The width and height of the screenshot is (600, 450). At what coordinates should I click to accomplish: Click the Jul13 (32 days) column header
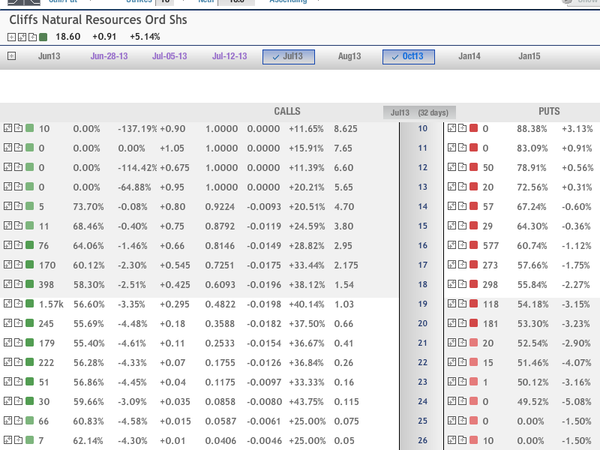(419, 112)
